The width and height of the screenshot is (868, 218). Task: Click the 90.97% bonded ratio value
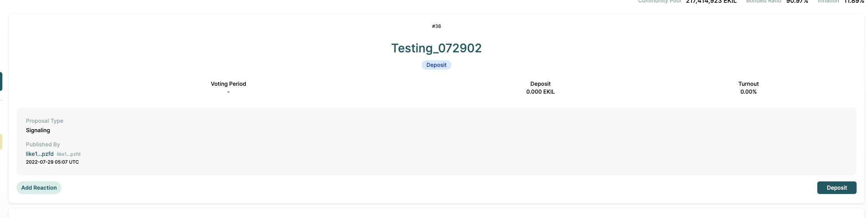pyautogui.click(x=797, y=2)
